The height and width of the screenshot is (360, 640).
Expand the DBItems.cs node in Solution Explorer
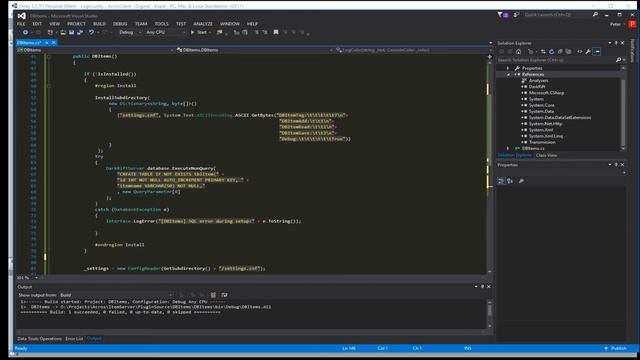[x=508, y=148]
